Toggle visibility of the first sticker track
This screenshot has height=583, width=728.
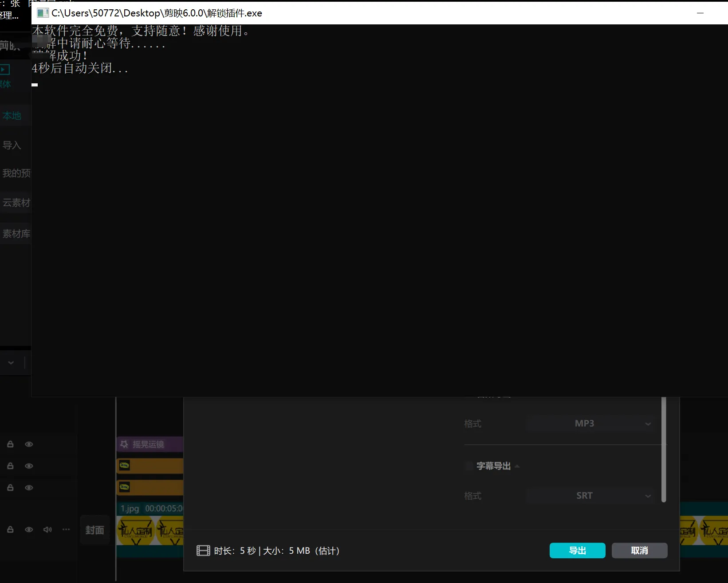pyautogui.click(x=29, y=466)
